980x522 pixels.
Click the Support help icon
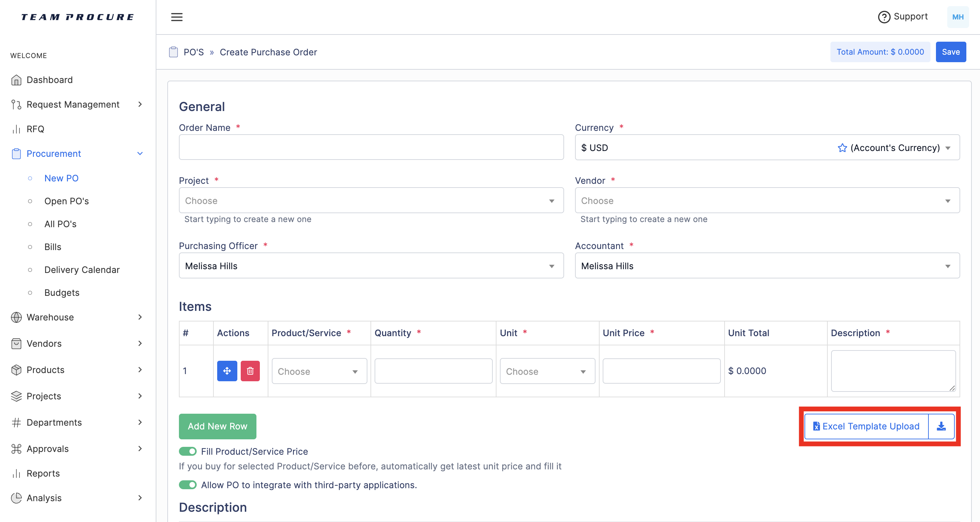point(884,17)
